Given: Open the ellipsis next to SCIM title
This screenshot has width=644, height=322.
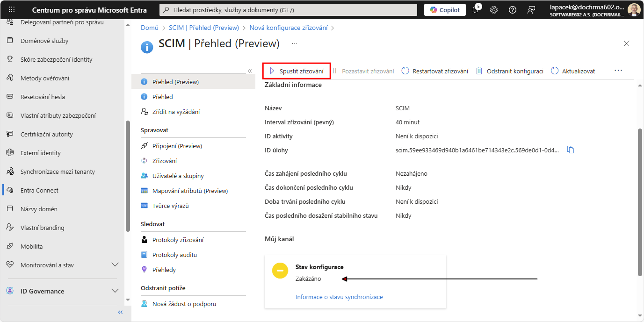Looking at the screenshot, I should point(295,43).
